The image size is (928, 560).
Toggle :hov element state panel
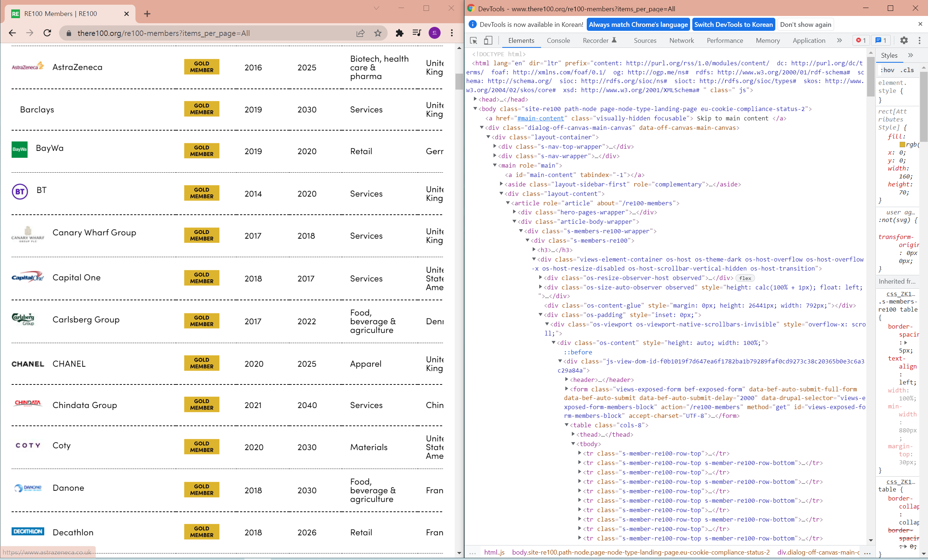pos(887,70)
